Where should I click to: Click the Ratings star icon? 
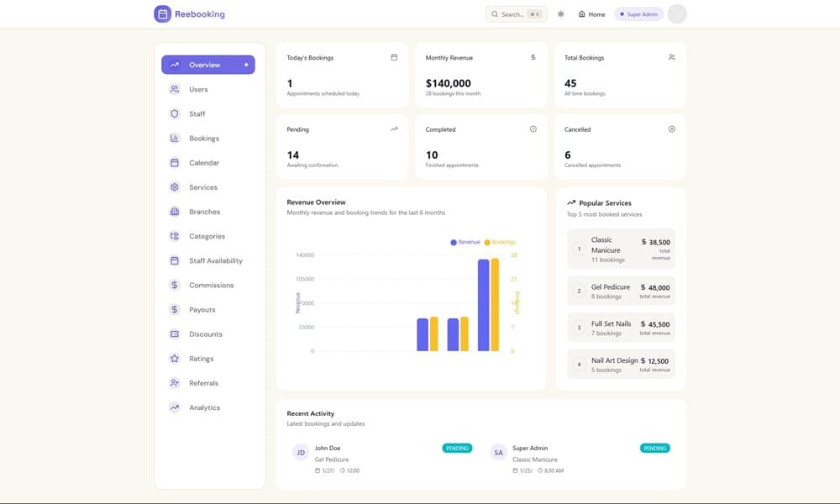[x=175, y=359]
